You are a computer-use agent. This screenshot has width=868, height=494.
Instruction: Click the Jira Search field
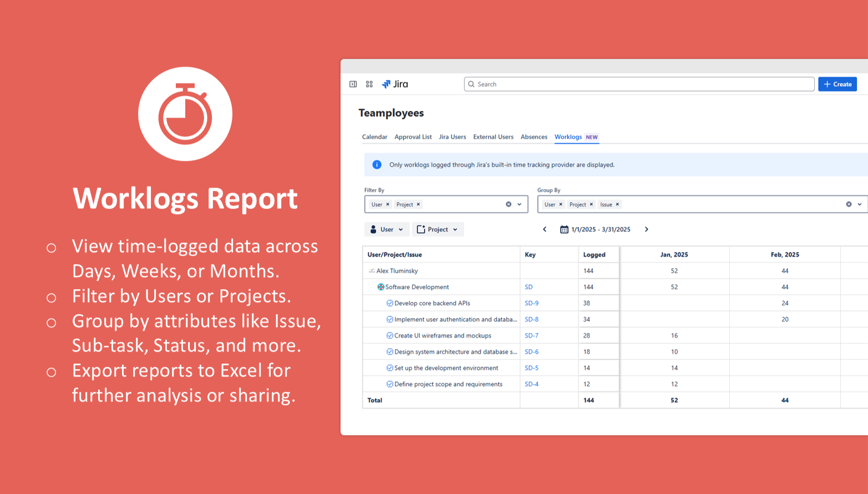[x=639, y=84]
